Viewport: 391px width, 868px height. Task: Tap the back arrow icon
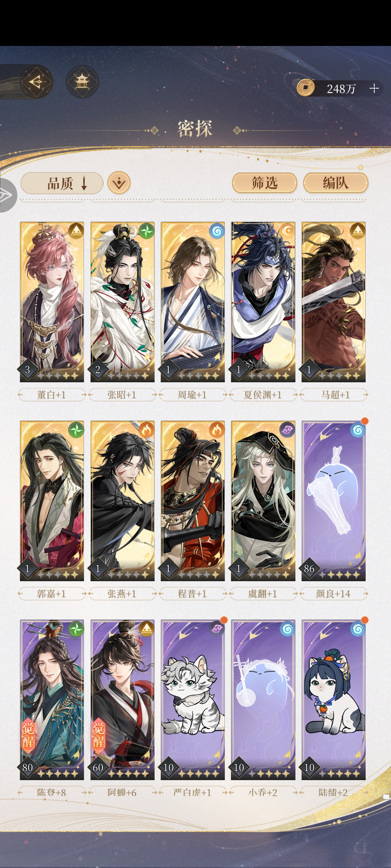(37, 82)
